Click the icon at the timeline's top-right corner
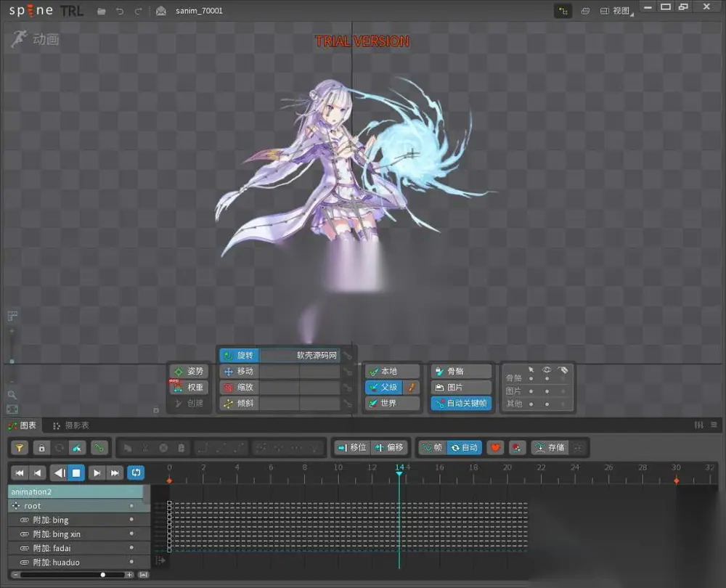 tap(714, 425)
